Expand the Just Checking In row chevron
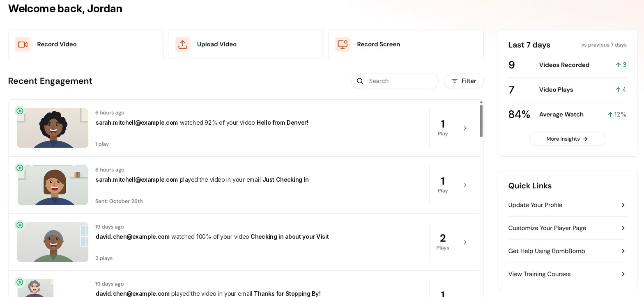This screenshot has height=297, width=644. (x=465, y=185)
